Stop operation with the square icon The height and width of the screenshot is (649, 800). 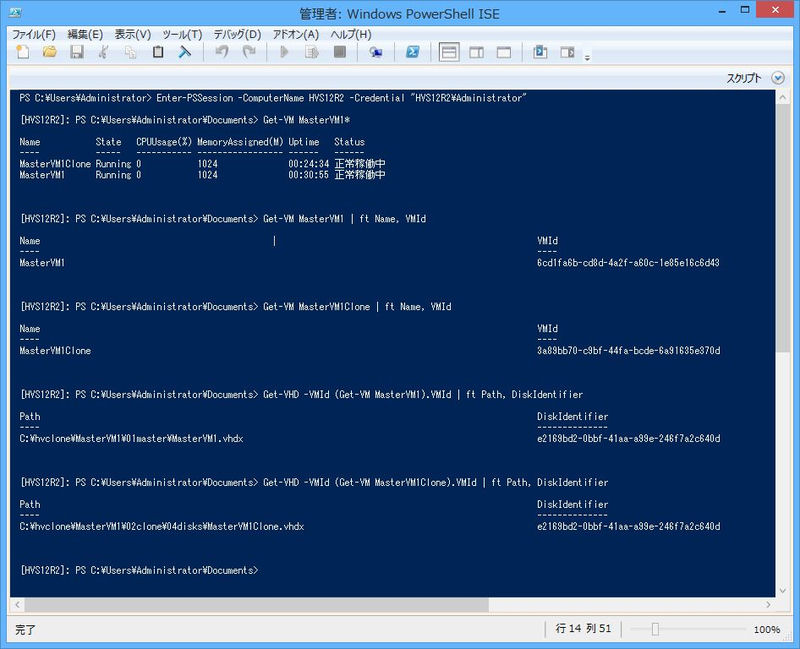[x=339, y=52]
